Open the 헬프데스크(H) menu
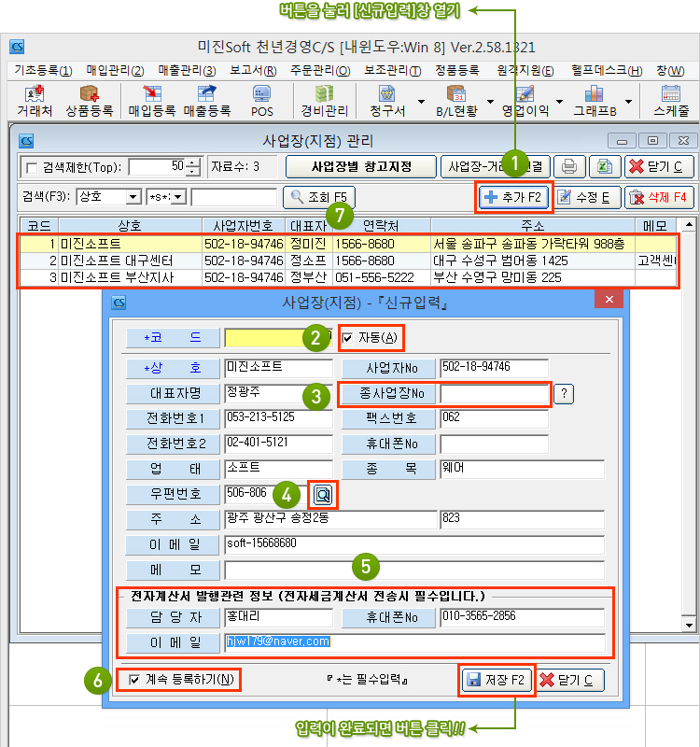The width and height of the screenshot is (700, 747). pos(607,71)
